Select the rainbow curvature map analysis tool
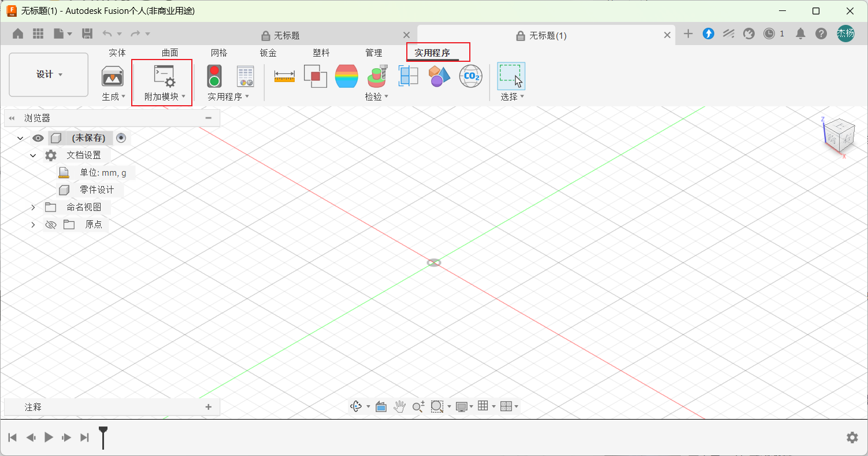The image size is (868, 456). (347, 76)
